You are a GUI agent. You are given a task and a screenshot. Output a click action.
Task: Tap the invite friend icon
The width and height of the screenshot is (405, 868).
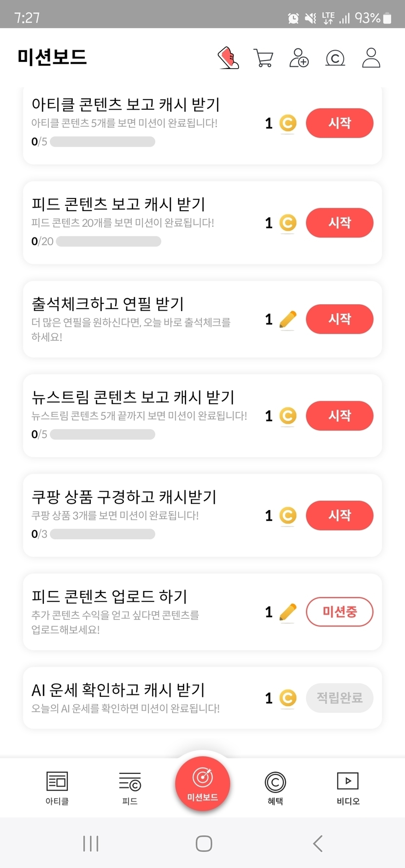[x=299, y=58]
